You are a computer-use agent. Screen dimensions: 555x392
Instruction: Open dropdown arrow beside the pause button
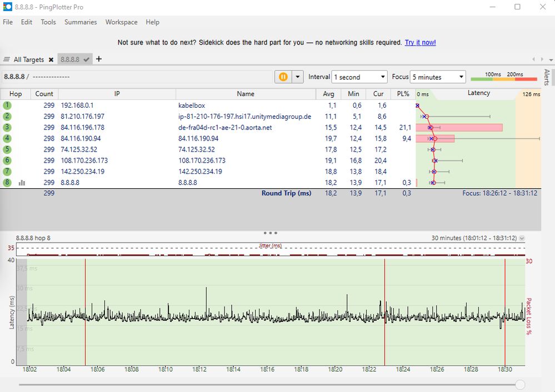pos(298,77)
